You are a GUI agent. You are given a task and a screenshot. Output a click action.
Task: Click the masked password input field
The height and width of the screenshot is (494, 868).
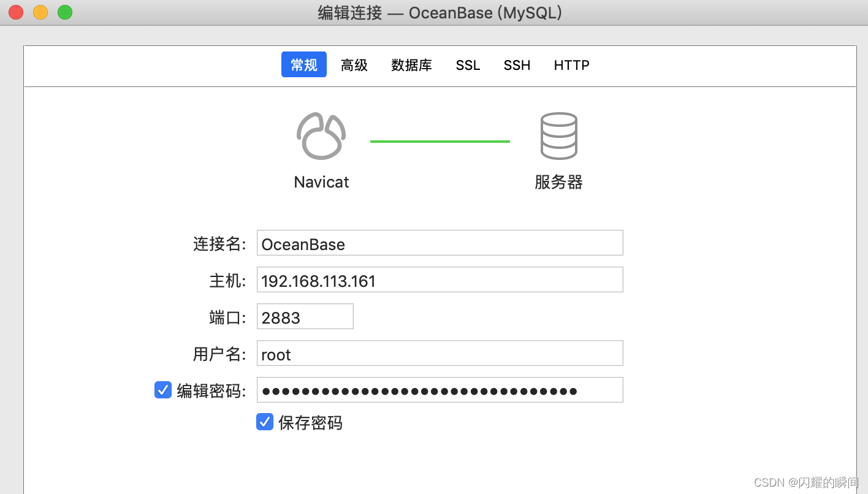point(440,390)
